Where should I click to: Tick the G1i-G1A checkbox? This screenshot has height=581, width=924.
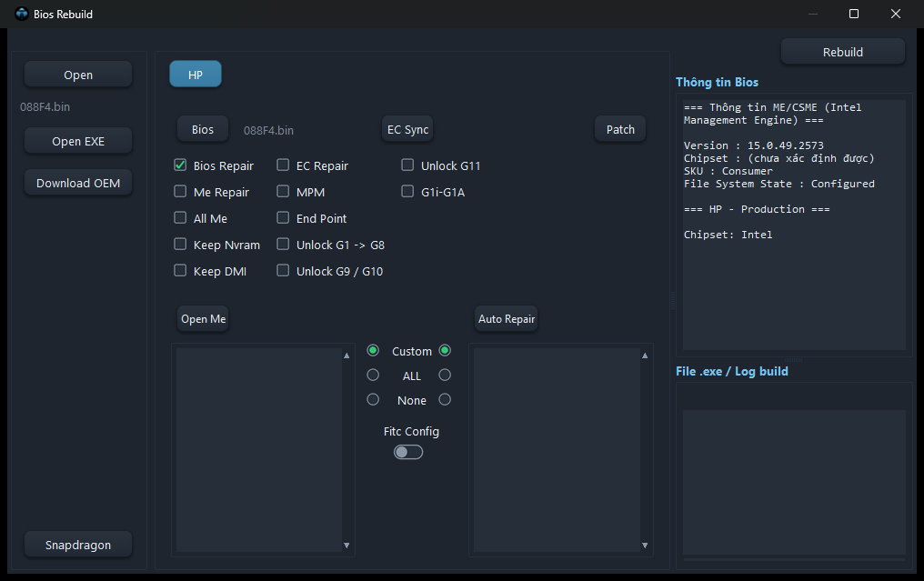click(407, 192)
